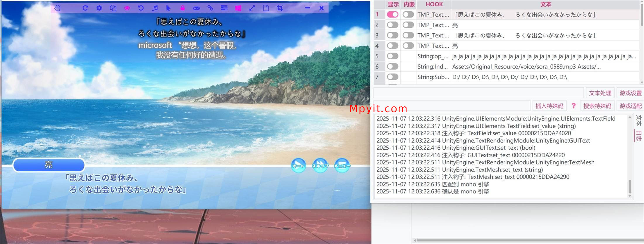The height and width of the screenshot is (244, 644).
Task: Click the 游戏适配 button
Action: (631, 106)
